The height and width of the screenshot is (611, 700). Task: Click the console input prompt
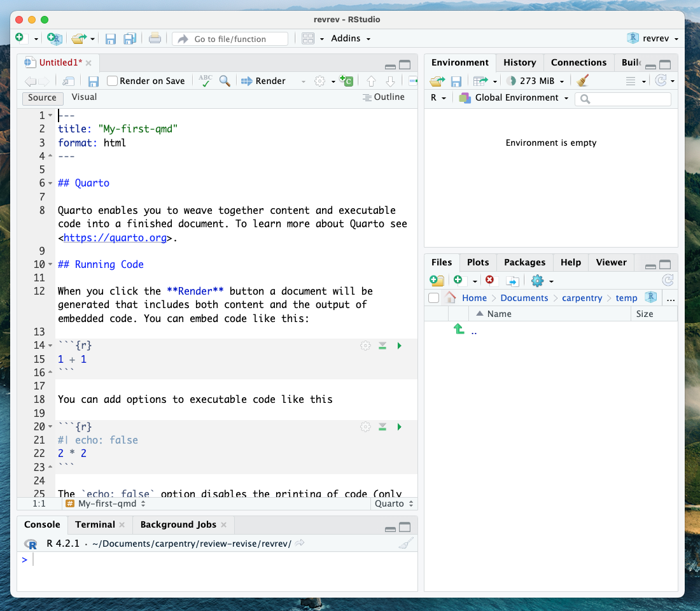pos(218,559)
